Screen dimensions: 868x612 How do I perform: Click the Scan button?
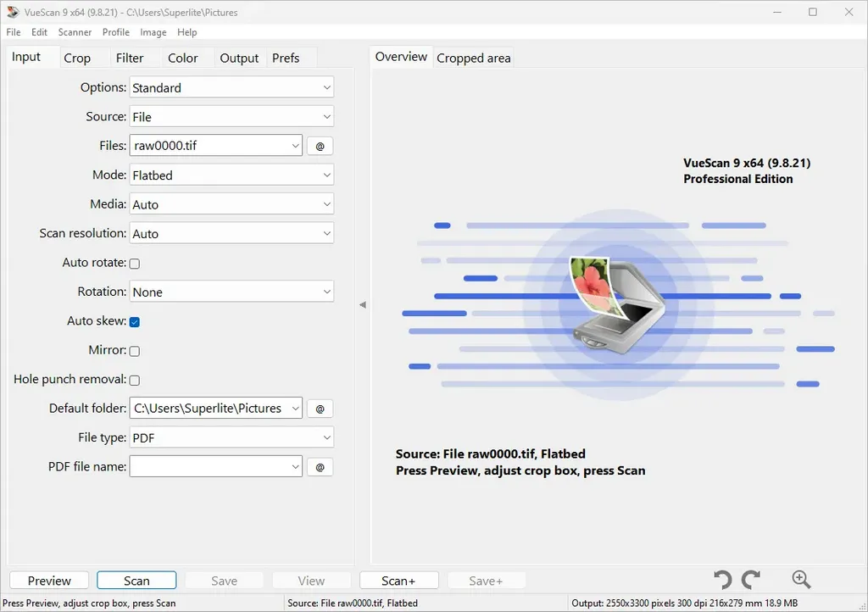click(x=136, y=581)
